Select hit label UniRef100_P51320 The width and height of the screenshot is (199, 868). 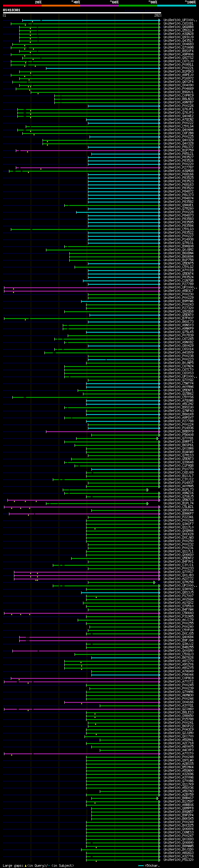(x=178, y=860)
